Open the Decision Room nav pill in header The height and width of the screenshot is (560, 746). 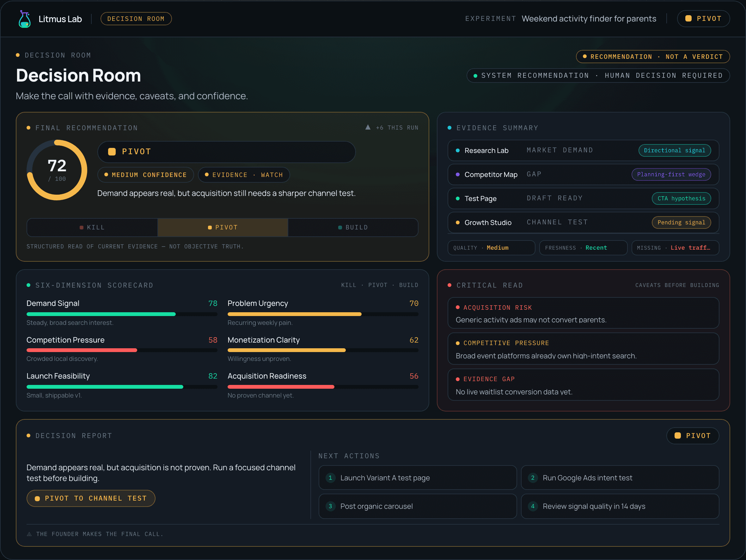pos(136,19)
